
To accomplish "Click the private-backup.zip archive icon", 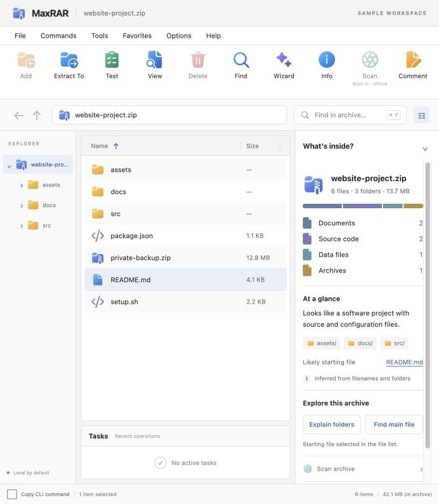I will [98, 258].
